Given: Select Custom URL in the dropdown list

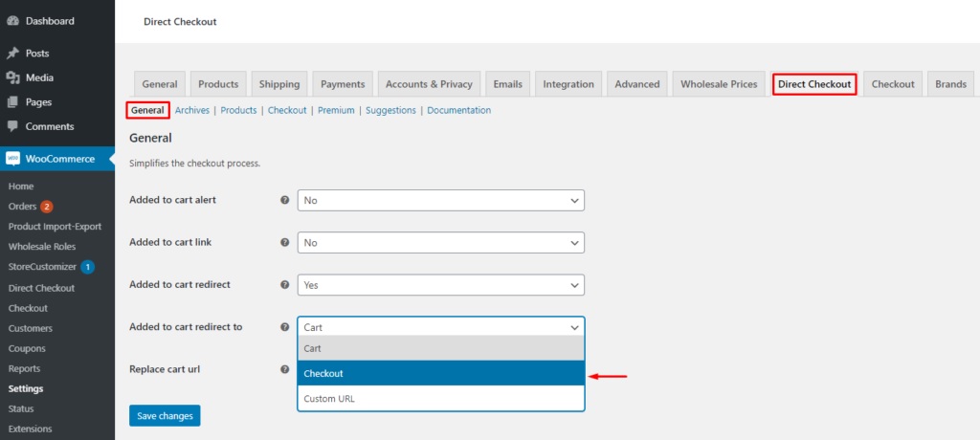Looking at the screenshot, I should (x=440, y=398).
